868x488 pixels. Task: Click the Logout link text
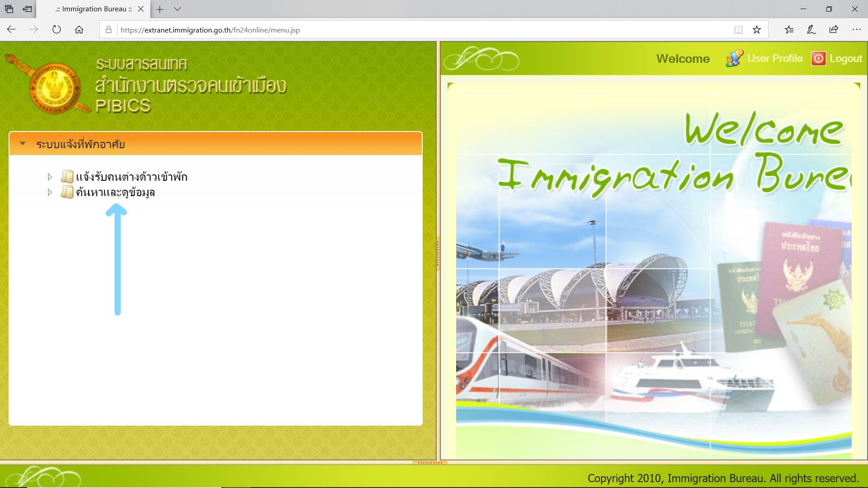846,59
